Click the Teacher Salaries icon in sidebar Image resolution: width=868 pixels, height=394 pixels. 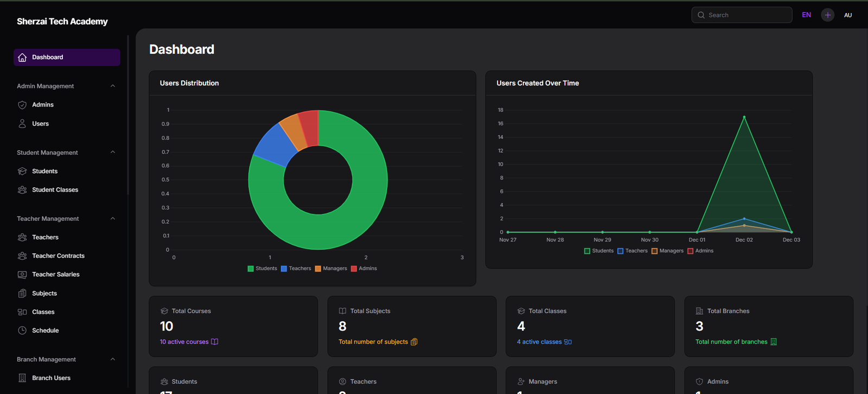click(22, 275)
